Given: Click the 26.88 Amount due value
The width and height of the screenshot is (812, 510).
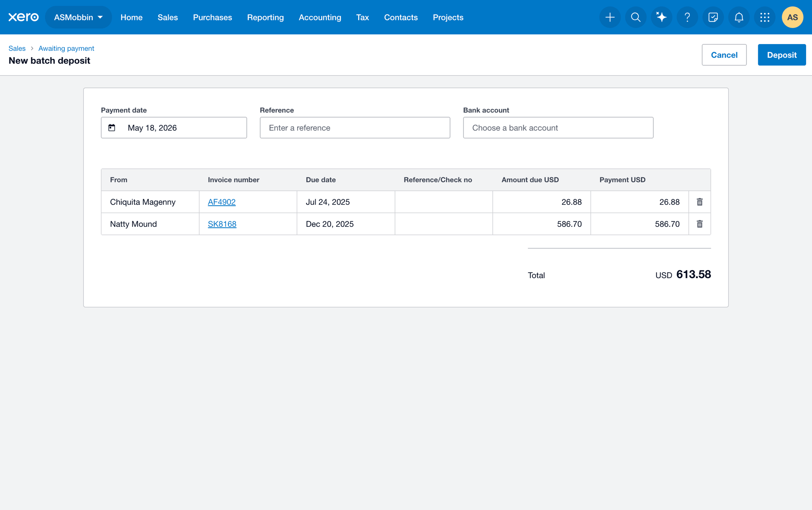Looking at the screenshot, I should tap(571, 202).
